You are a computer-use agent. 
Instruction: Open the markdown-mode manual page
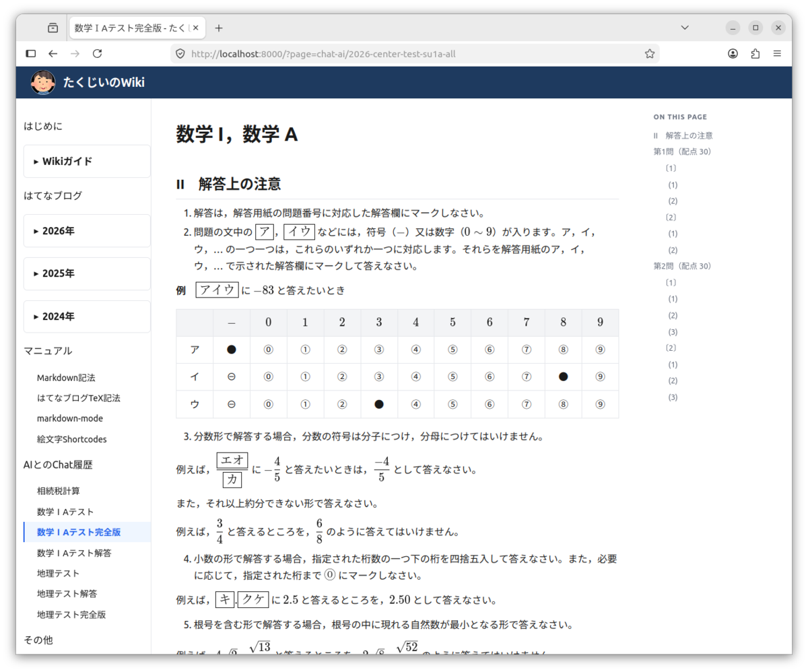pyautogui.click(x=70, y=418)
